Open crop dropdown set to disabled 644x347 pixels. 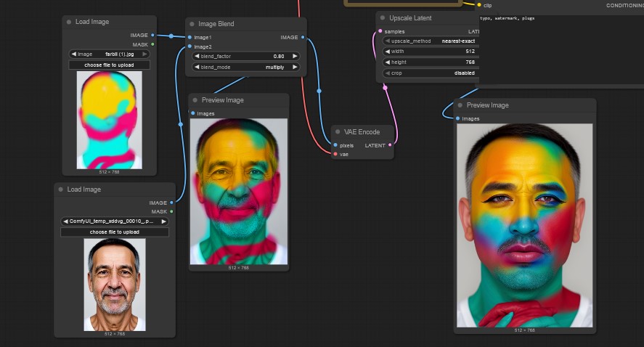tap(431, 73)
